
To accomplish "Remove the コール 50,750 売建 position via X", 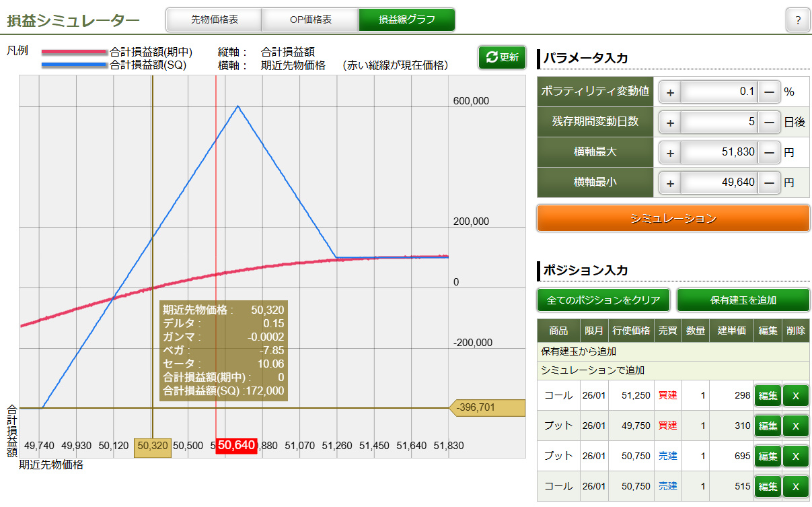I will click(795, 486).
